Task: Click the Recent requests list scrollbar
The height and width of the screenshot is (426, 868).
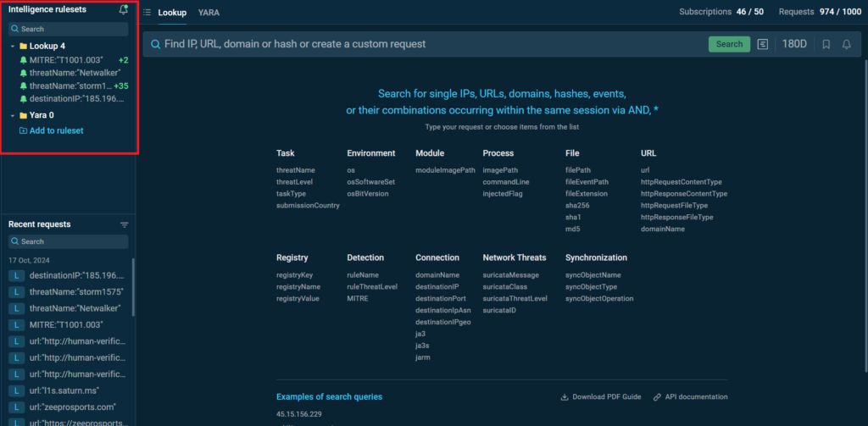Action: [132, 288]
